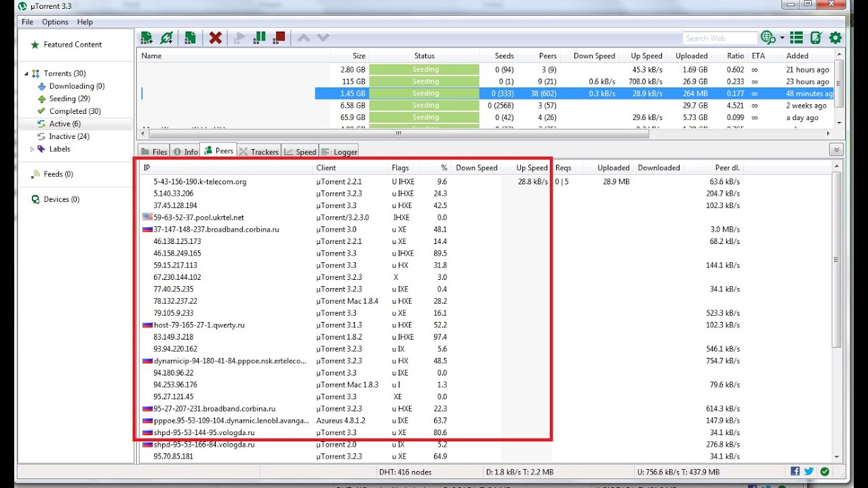Screen dimensions: 868x488
Task: Stop the torrent with red square icon
Action: 278,38
